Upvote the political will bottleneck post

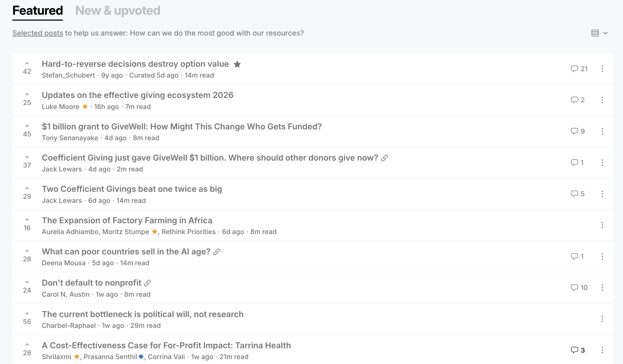27,313
